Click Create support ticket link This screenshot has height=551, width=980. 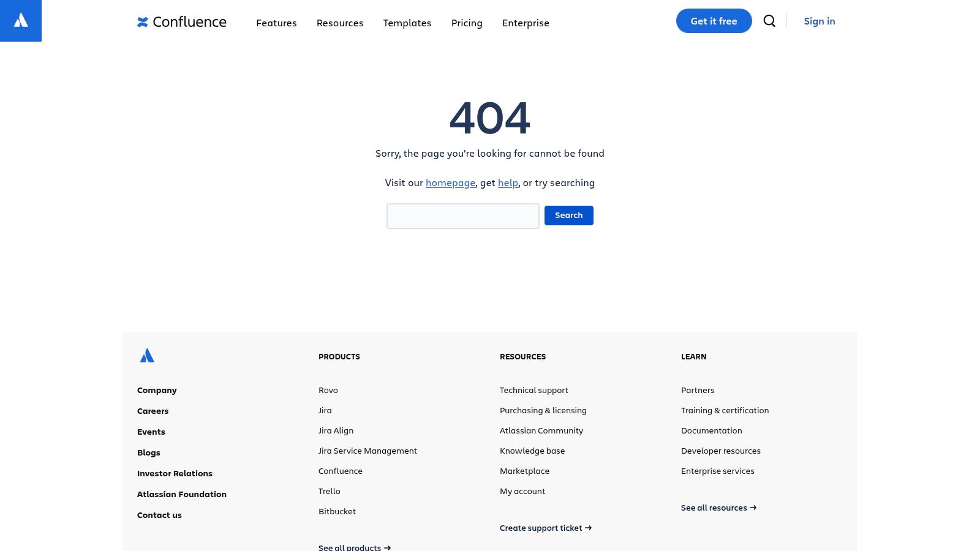pos(546,528)
